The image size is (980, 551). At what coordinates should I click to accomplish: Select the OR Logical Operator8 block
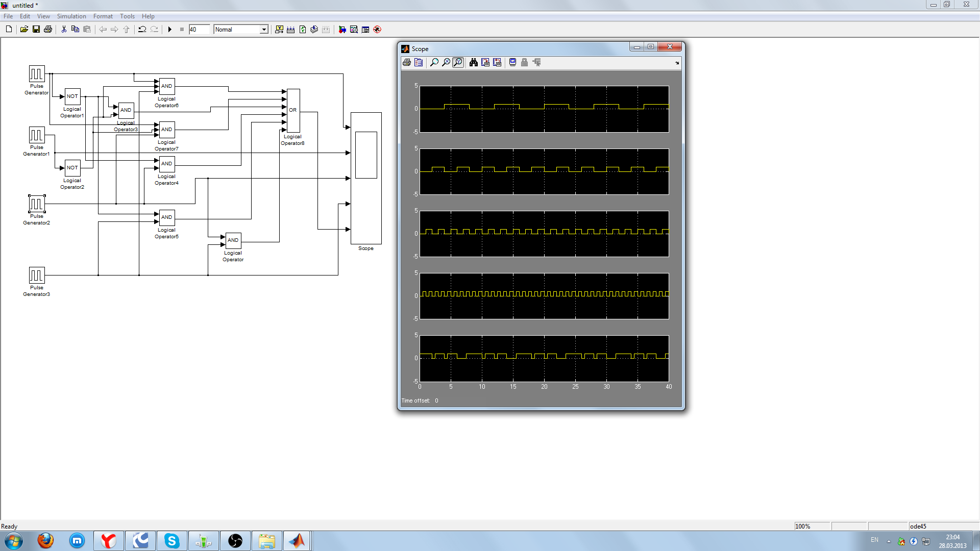(293, 111)
